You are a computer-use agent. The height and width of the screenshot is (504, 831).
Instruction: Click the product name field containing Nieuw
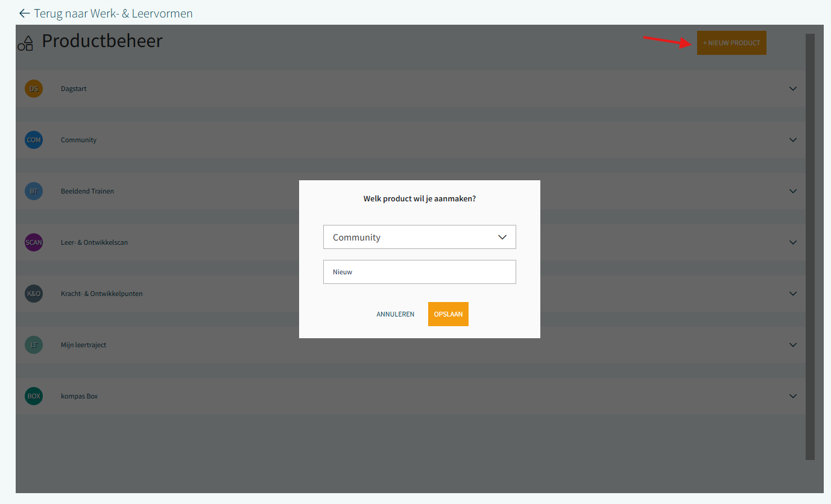(419, 272)
